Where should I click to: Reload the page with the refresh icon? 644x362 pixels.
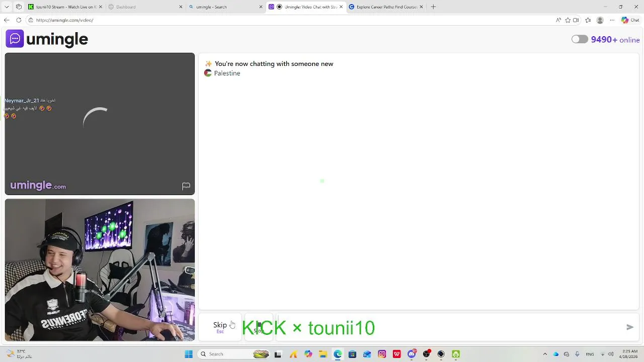(x=19, y=20)
